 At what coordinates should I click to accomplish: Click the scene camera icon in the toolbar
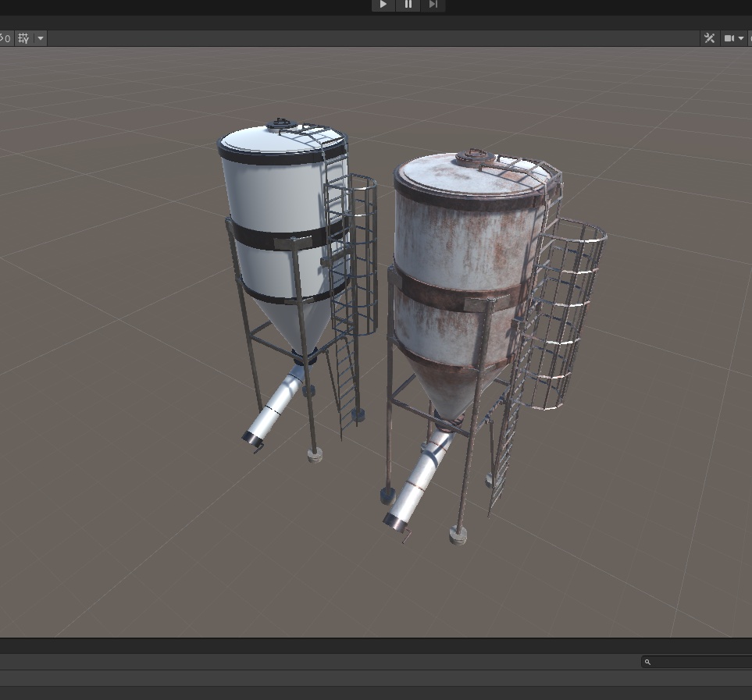(x=729, y=37)
